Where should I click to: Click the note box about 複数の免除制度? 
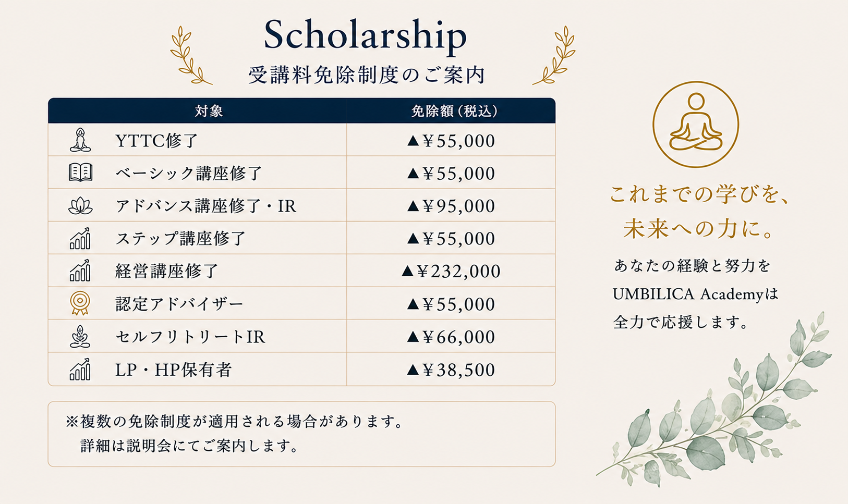coord(301,434)
